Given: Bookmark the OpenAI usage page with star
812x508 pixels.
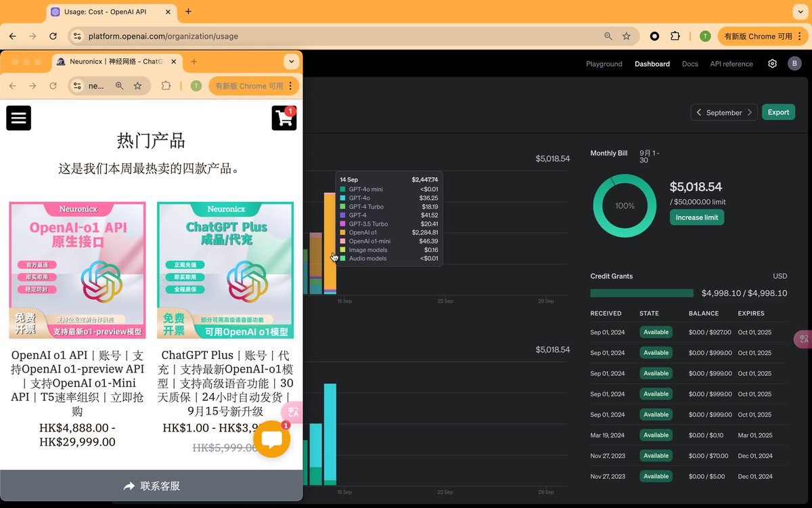Looking at the screenshot, I should [x=627, y=36].
